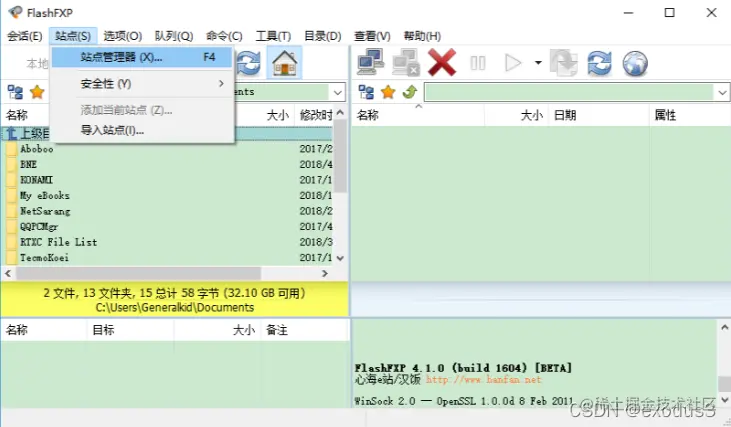This screenshot has width=731, height=427.
Task: Click the local pane refresh icon
Action: click(x=249, y=63)
